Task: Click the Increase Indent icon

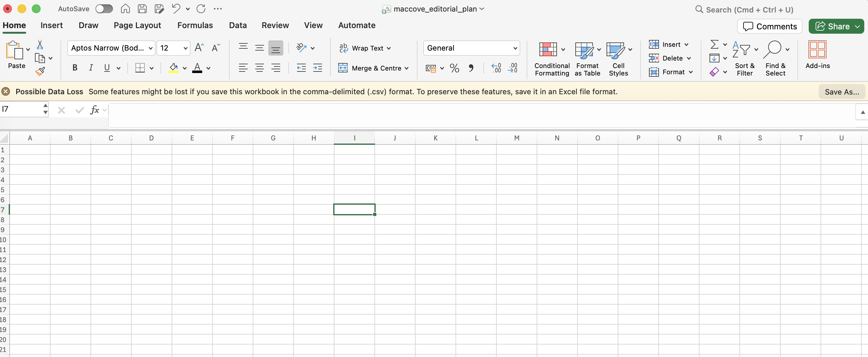Action: pos(317,68)
